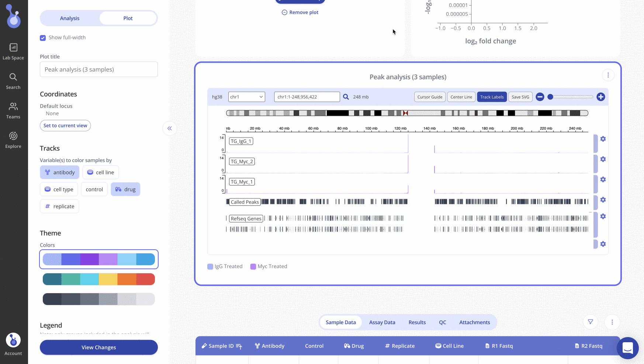Click Set to current view
Screen dimensions: 644x364
point(65,126)
